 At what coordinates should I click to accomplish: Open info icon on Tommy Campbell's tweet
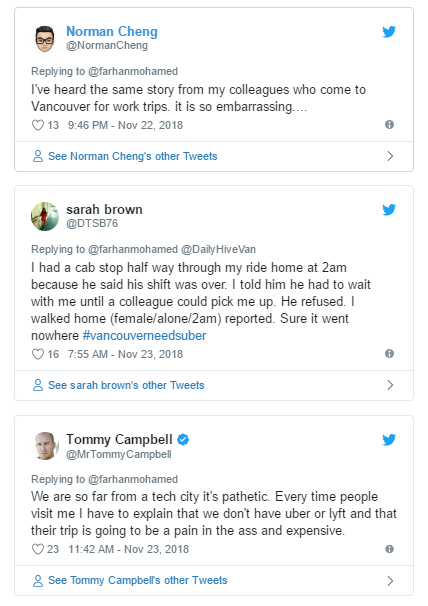click(x=389, y=549)
